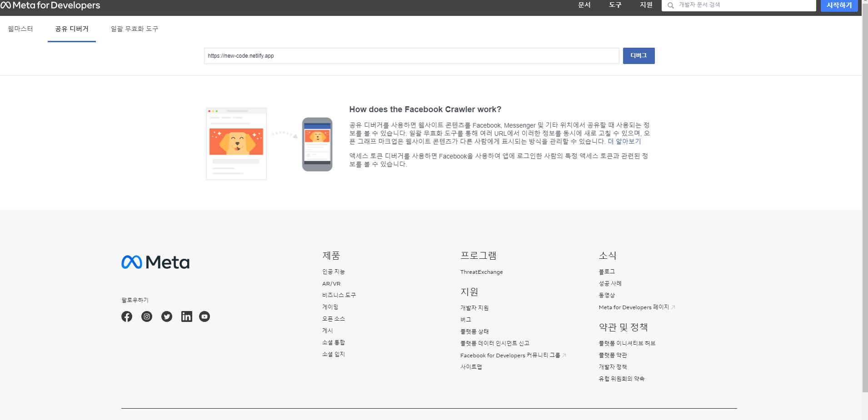Open Meta for Developers 페이지 link

pos(637,307)
